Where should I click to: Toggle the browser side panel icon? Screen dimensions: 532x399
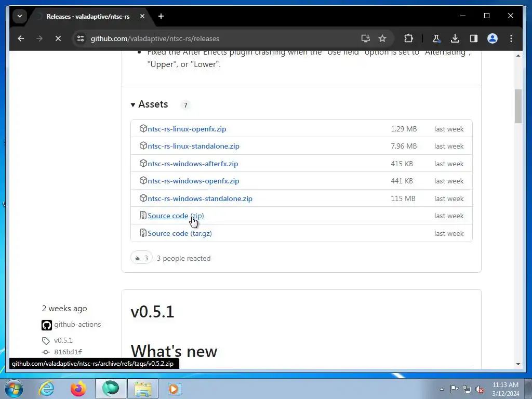point(474,38)
